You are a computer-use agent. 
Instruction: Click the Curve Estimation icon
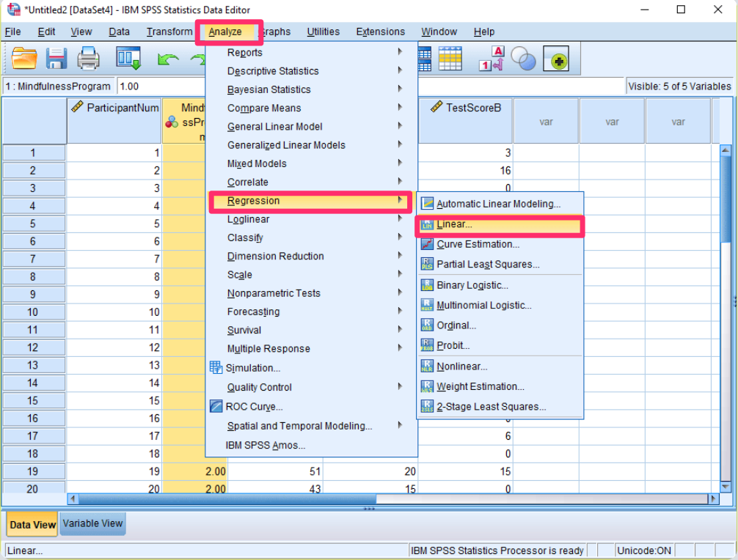(427, 244)
